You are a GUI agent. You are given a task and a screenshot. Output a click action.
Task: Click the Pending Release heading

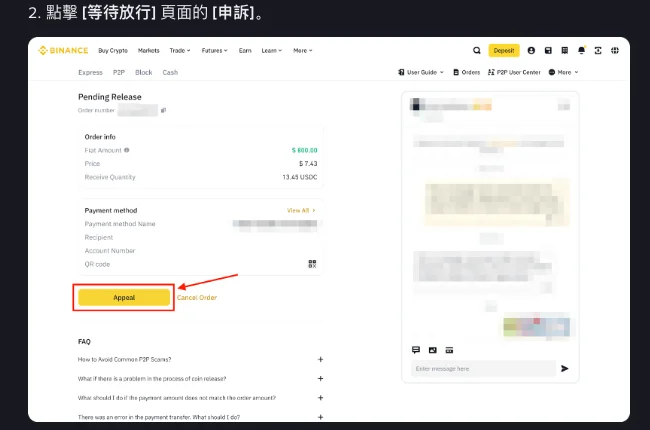(x=109, y=97)
